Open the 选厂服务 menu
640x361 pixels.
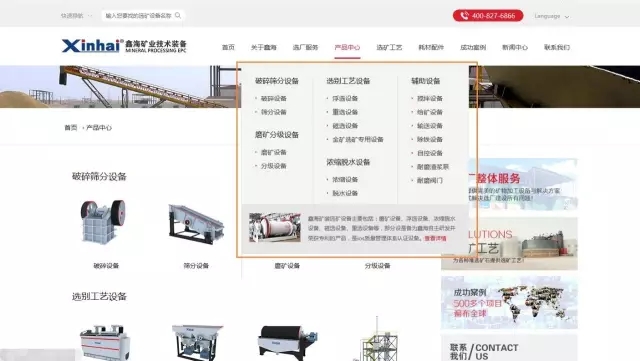tap(305, 47)
